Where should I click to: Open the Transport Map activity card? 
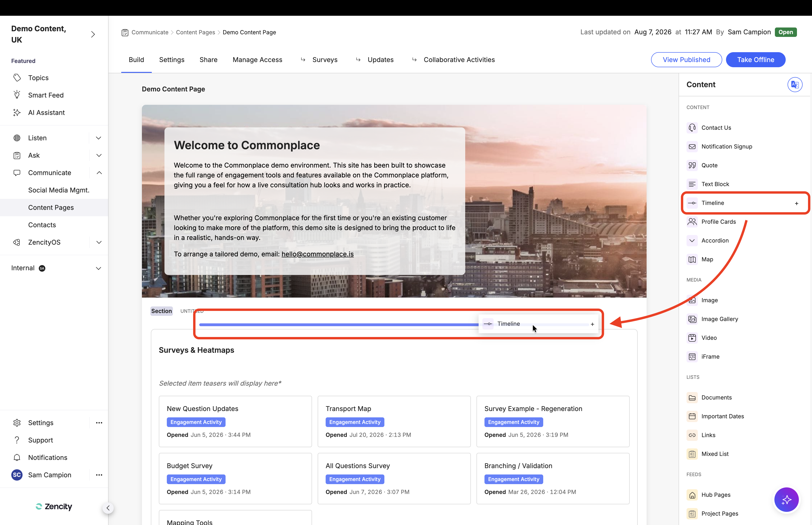click(x=394, y=421)
